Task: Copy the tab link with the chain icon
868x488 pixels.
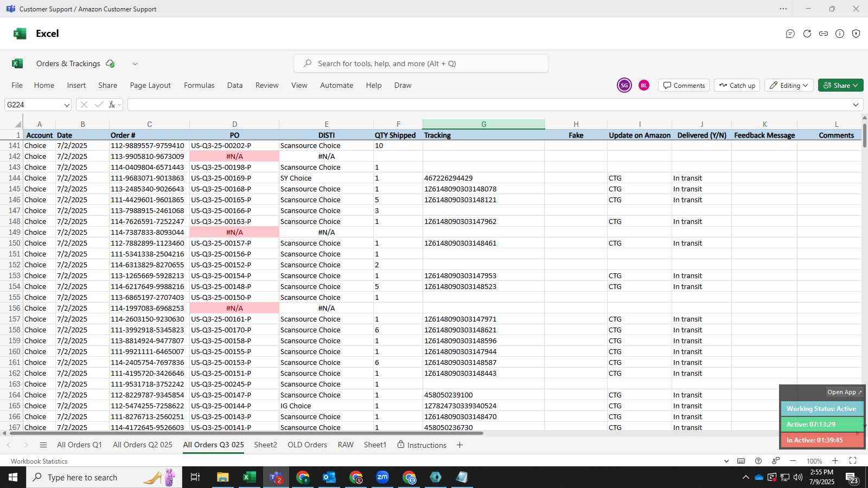Action: 824,34
